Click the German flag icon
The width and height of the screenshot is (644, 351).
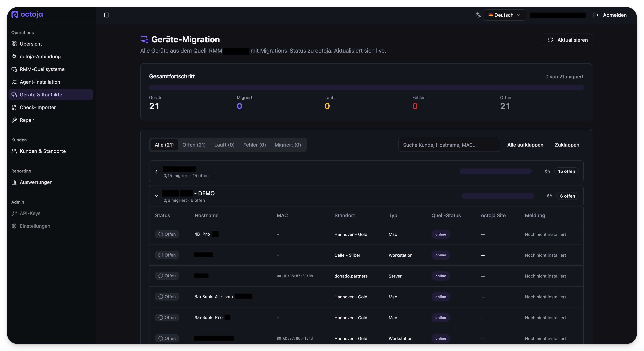point(491,15)
